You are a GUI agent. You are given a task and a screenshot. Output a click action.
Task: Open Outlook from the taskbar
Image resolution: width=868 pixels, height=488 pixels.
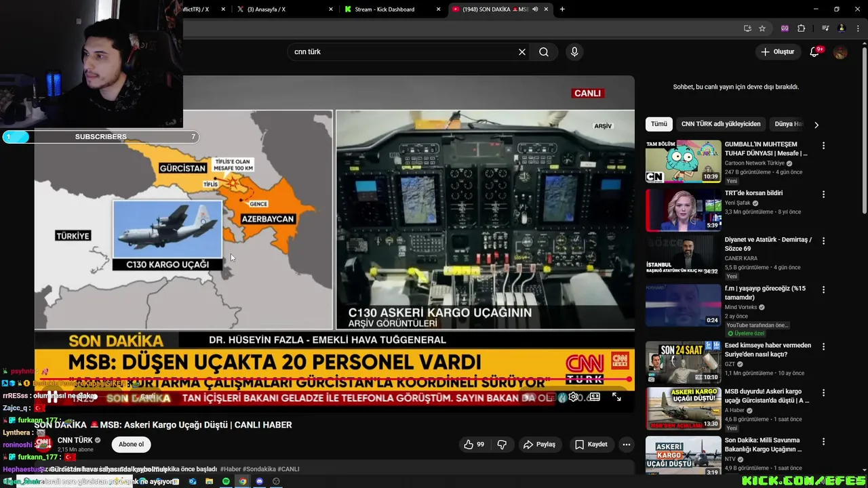[193, 481]
